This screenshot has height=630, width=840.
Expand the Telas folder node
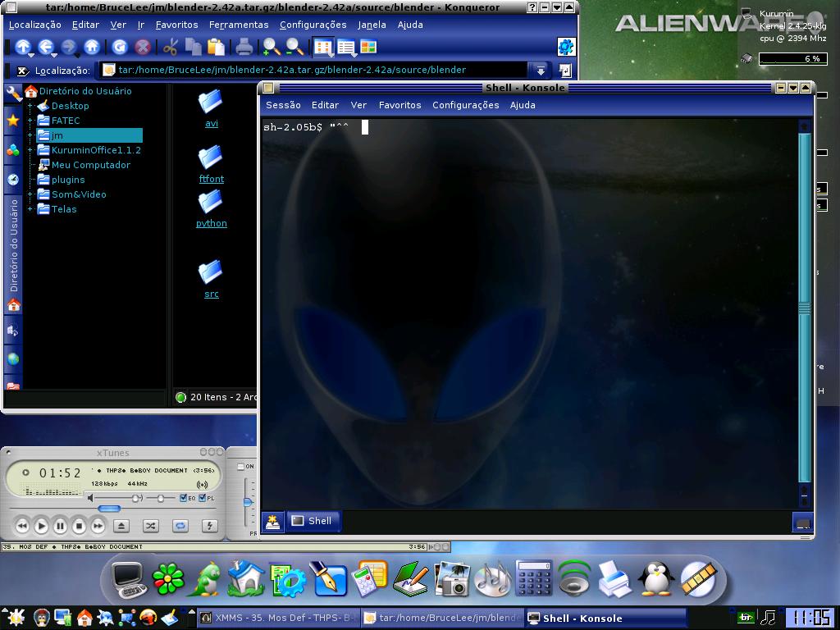coord(30,209)
